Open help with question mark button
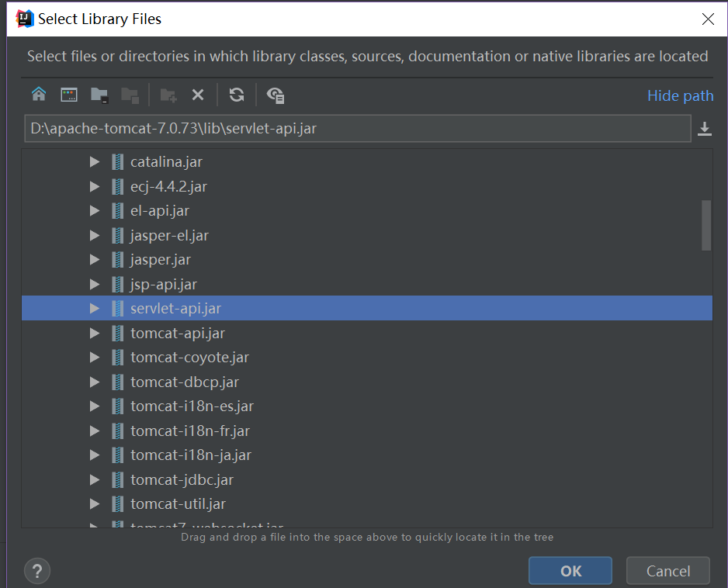The width and height of the screenshot is (728, 588). [37, 571]
